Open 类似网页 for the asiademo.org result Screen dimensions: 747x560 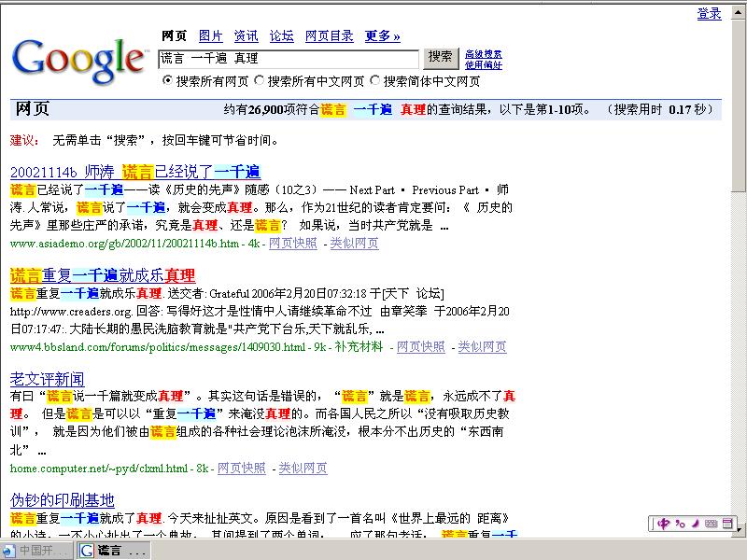(355, 244)
